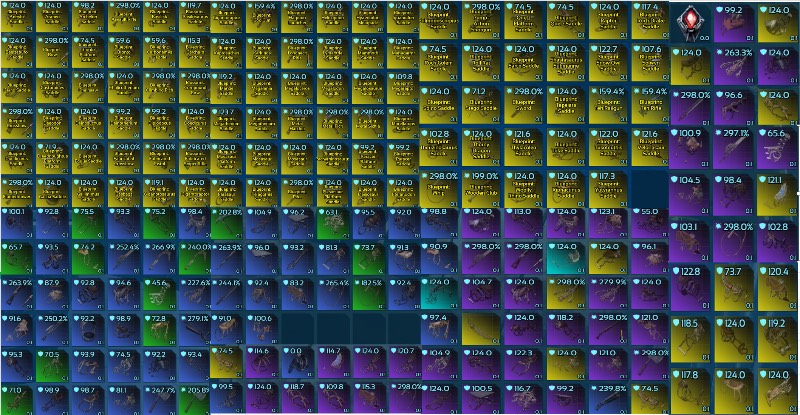Choose the green armor tile valued 63.1
800x415 pixels.
click(334, 224)
